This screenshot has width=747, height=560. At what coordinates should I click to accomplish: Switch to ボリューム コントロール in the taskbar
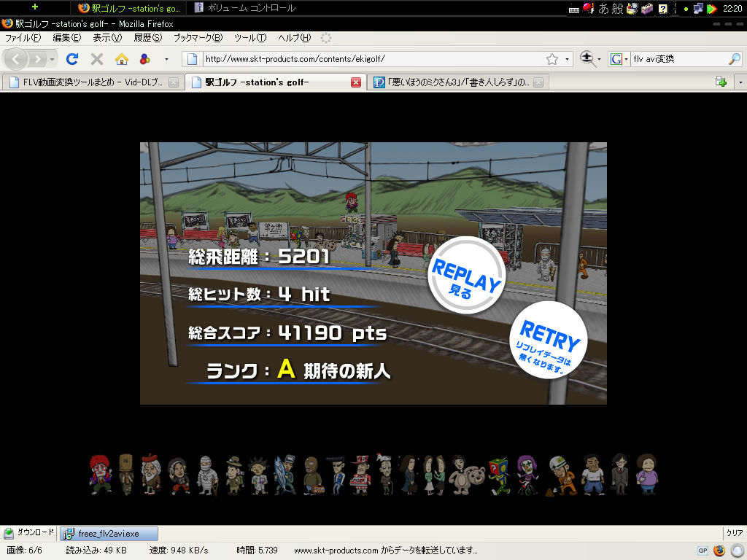245,8
